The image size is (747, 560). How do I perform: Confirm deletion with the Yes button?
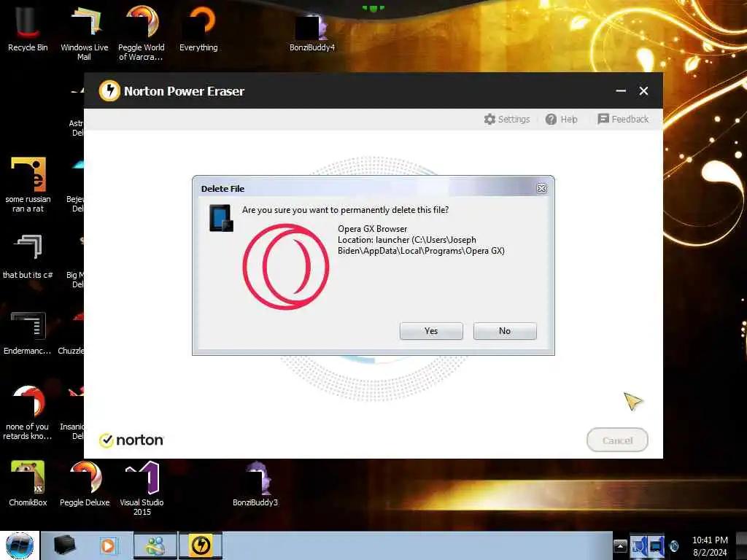pos(431,331)
